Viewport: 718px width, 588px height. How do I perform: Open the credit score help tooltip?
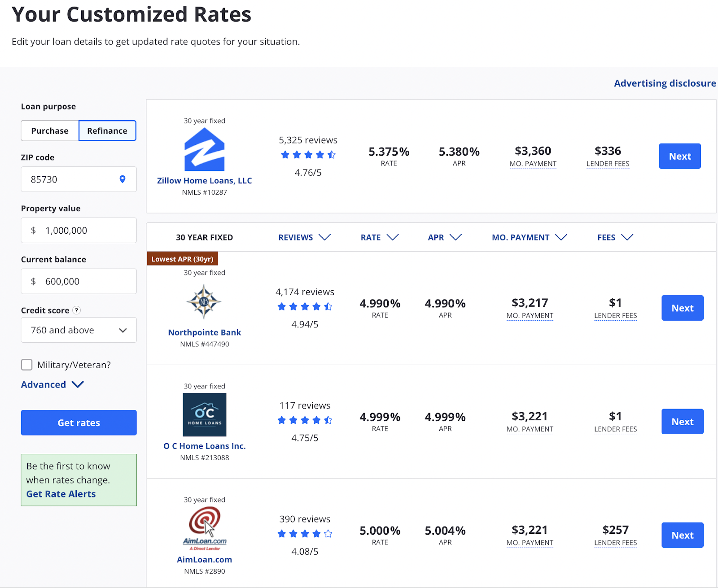tap(76, 310)
